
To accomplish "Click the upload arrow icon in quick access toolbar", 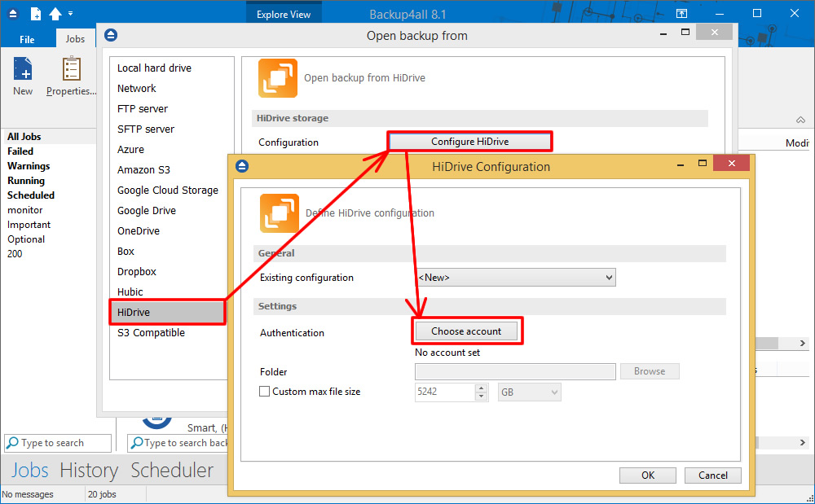I will pos(55,13).
